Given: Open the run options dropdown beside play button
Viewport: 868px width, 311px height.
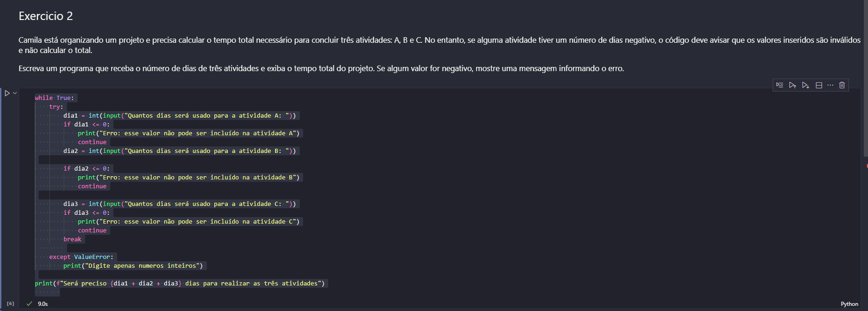Looking at the screenshot, I should (15, 93).
